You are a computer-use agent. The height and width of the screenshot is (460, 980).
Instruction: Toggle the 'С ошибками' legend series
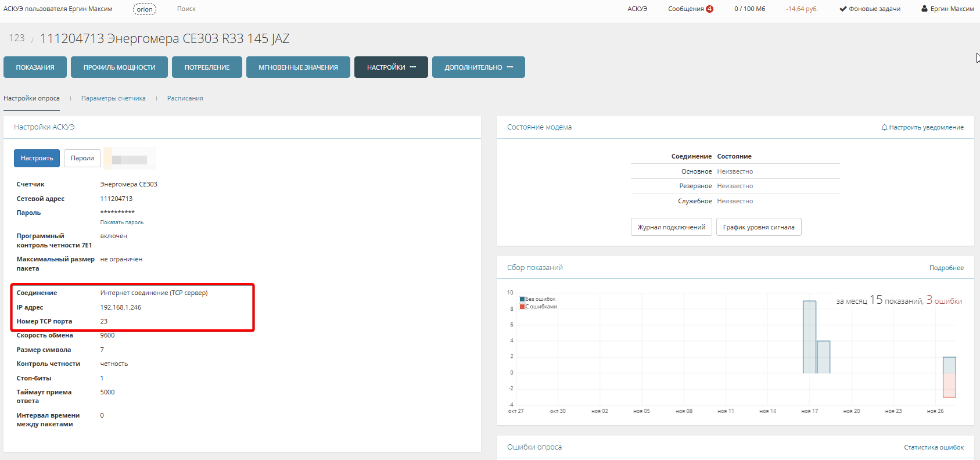click(x=538, y=307)
